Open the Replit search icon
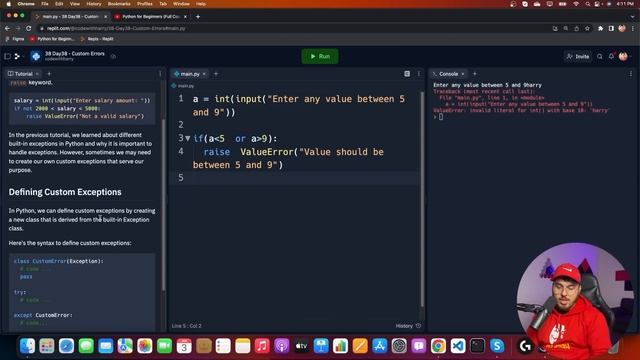Screen dimensions: 640x360 click(600, 56)
